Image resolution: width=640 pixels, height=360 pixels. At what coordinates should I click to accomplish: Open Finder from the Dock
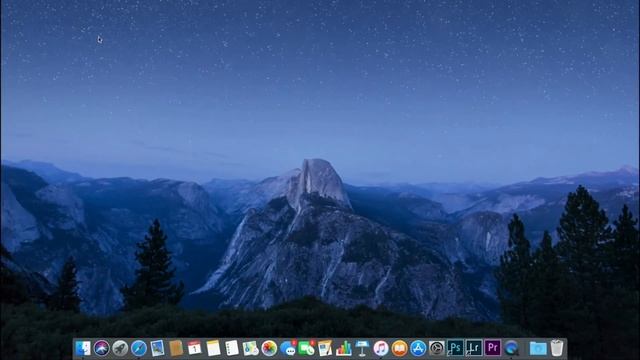(x=83, y=348)
